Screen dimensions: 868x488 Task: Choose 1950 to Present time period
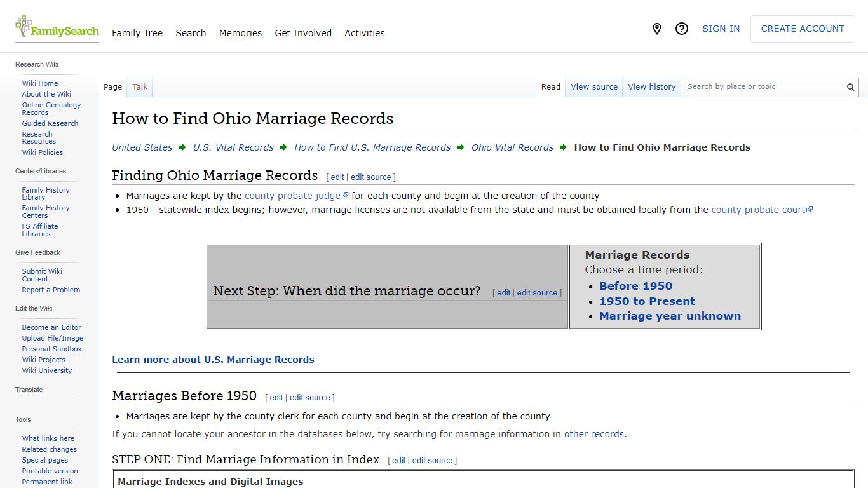[x=647, y=301]
